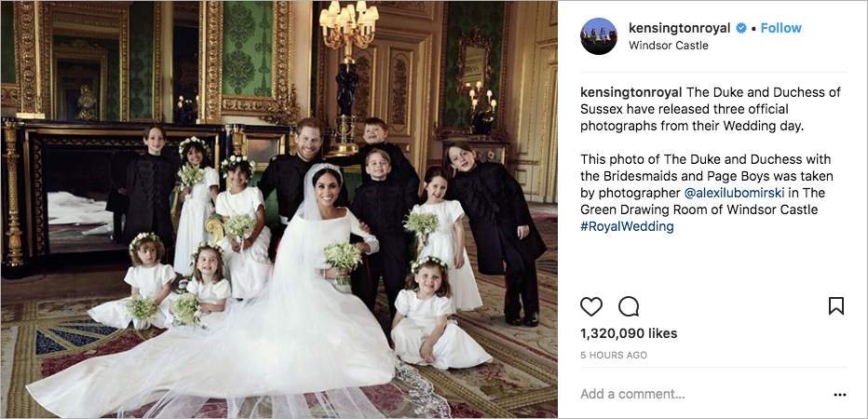View the 1,320,090 likes list

629,333
